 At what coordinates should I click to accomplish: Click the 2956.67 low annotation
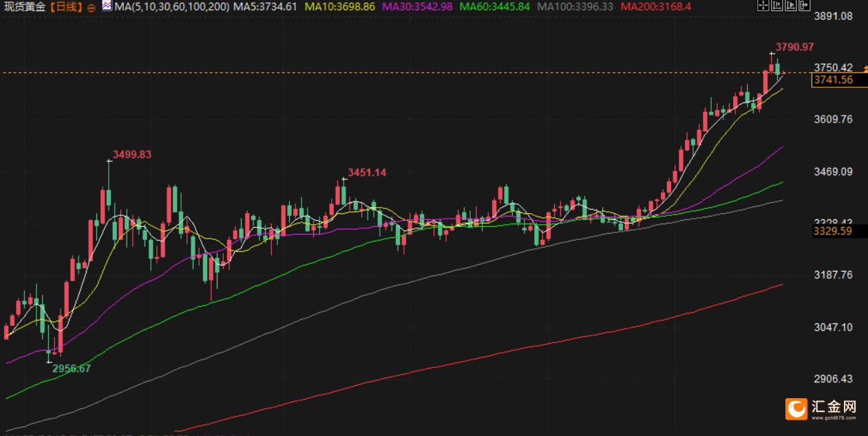click(72, 368)
